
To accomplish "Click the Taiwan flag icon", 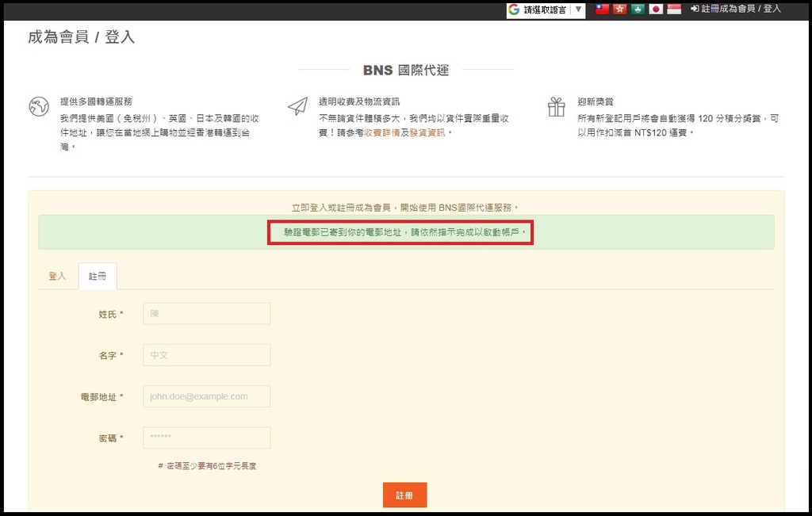I will (602, 10).
